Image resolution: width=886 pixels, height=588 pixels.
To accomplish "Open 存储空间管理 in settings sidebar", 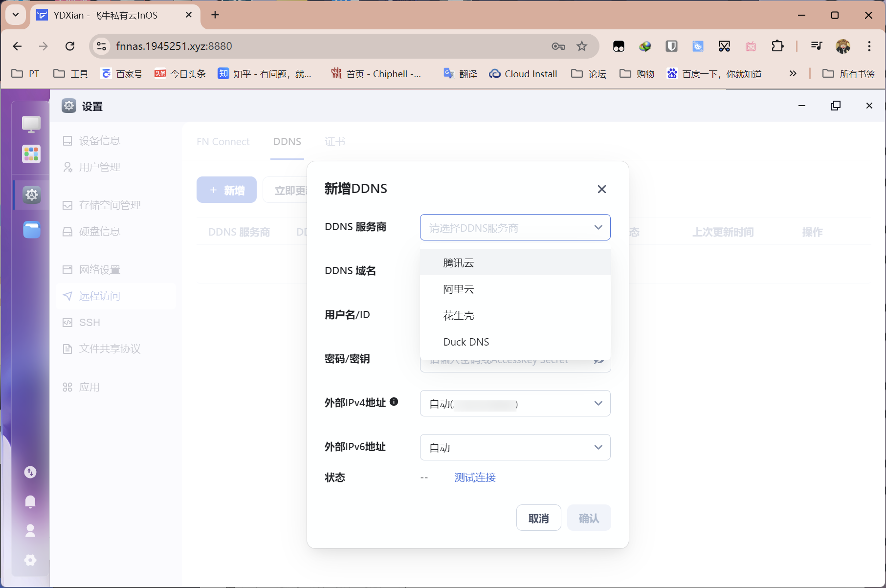I will tap(116, 205).
